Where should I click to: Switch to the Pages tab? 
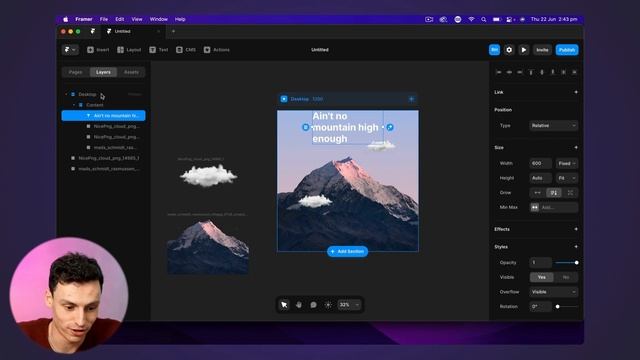point(76,72)
